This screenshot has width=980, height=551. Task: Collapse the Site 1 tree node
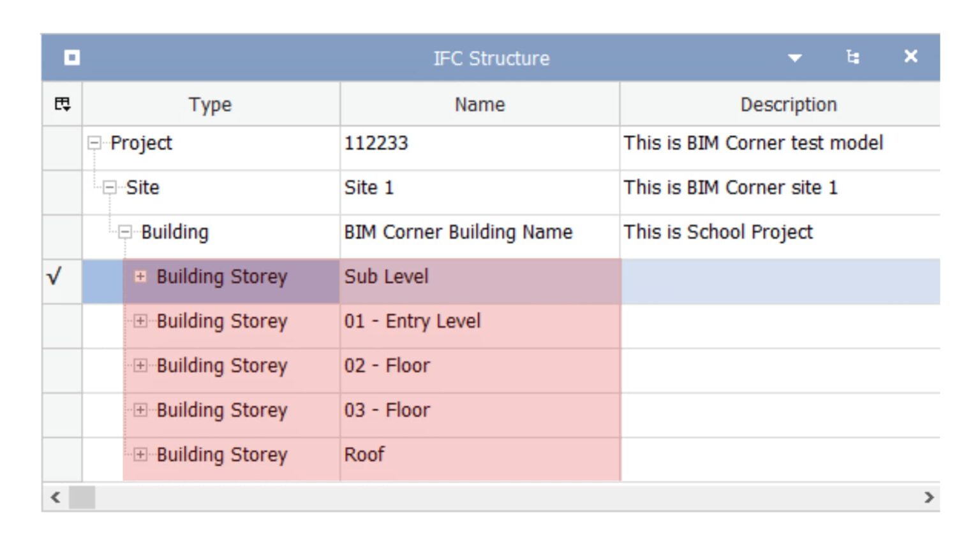point(109,187)
